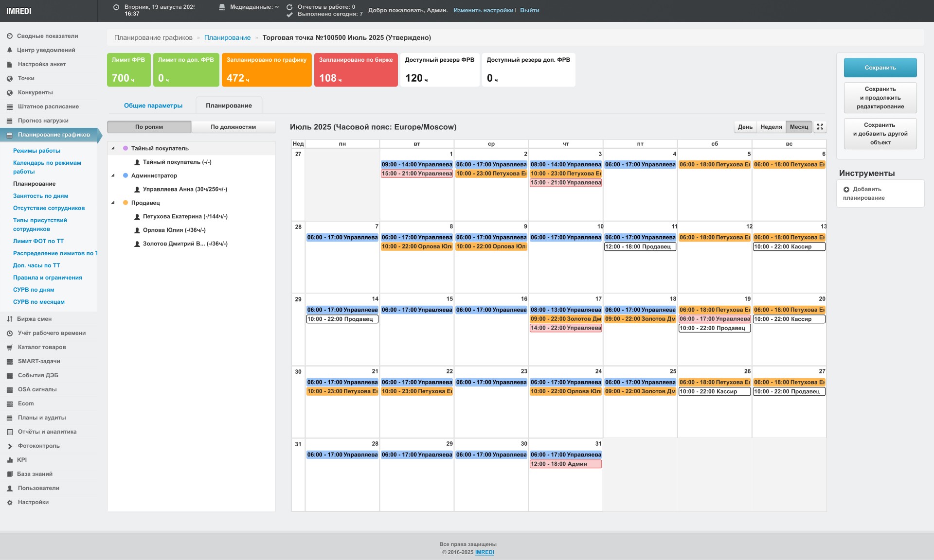Screen dimensions: 934x560
Task: Collapse the Тайный покупатель tree group
Action: pos(113,148)
